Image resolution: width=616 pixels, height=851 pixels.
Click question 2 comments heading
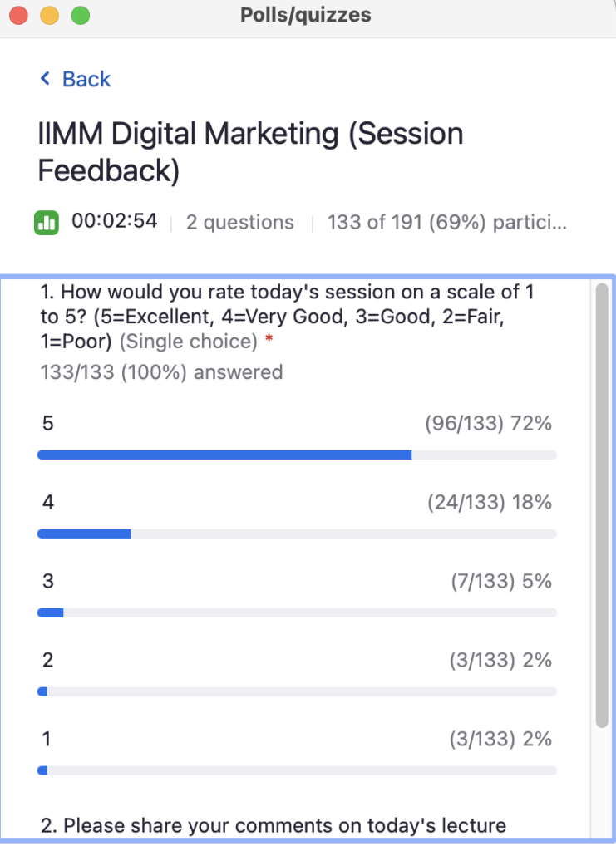274,825
